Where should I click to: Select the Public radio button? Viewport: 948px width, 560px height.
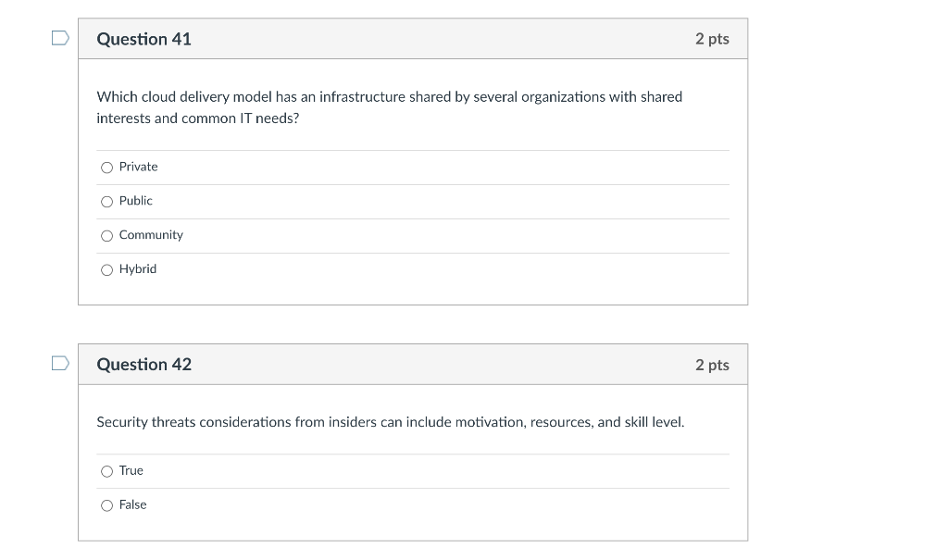tap(106, 201)
